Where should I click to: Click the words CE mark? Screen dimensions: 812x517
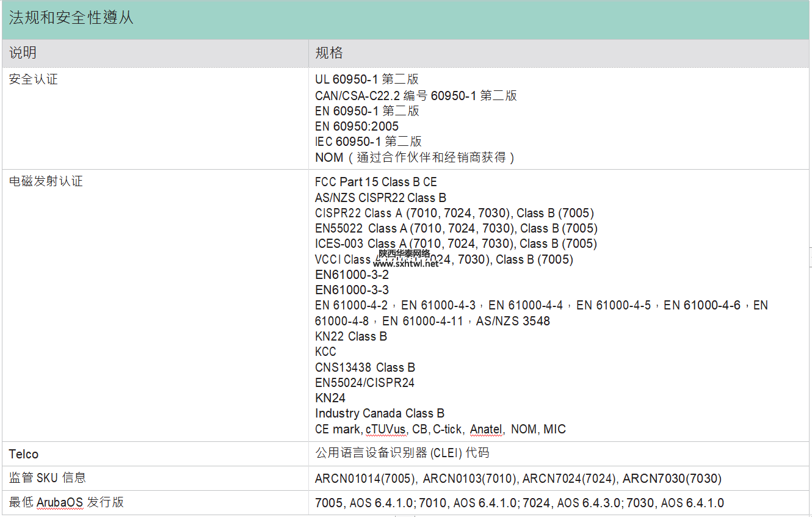click(x=338, y=429)
